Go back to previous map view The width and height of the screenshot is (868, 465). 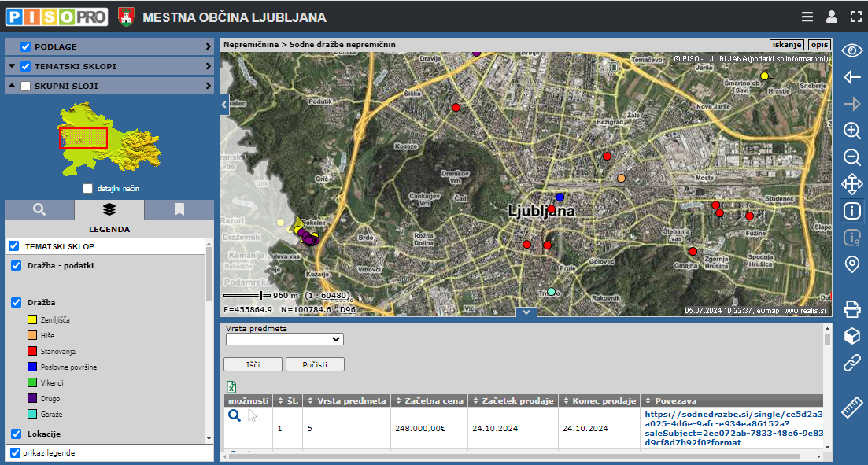tap(851, 77)
